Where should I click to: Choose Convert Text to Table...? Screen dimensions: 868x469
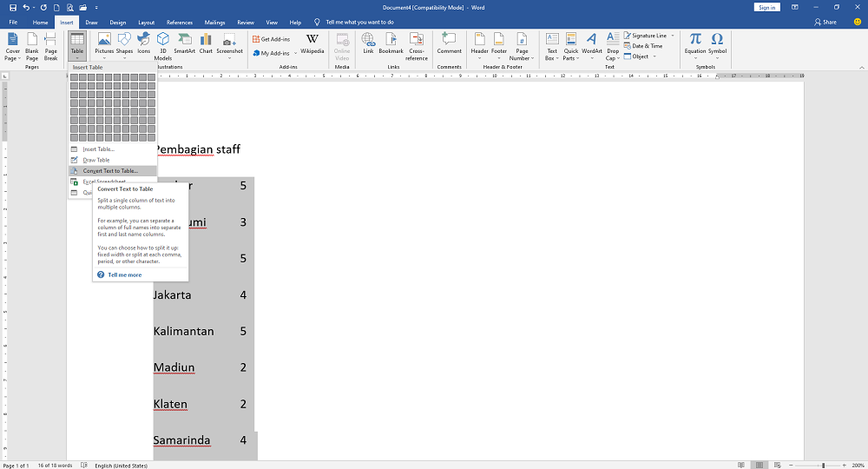[x=112, y=171]
